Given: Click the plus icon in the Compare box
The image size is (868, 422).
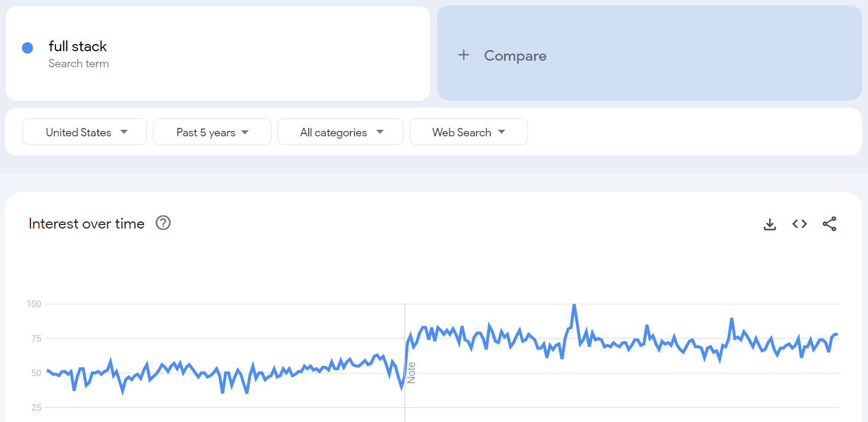Looking at the screenshot, I should coord(463,55).
